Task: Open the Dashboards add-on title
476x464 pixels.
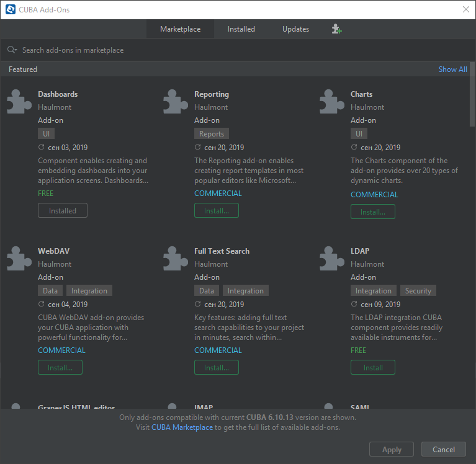Action: [x=58, y=94]
